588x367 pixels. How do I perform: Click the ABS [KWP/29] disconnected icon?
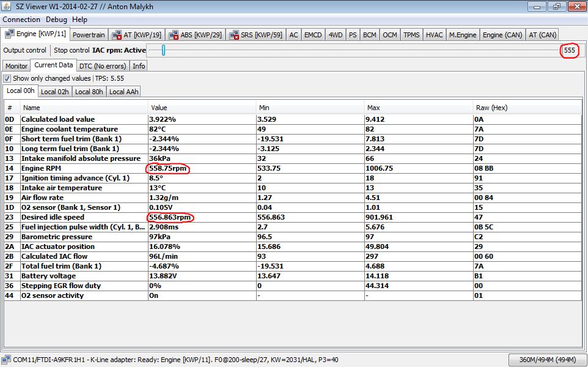click(x=174, y=35)
